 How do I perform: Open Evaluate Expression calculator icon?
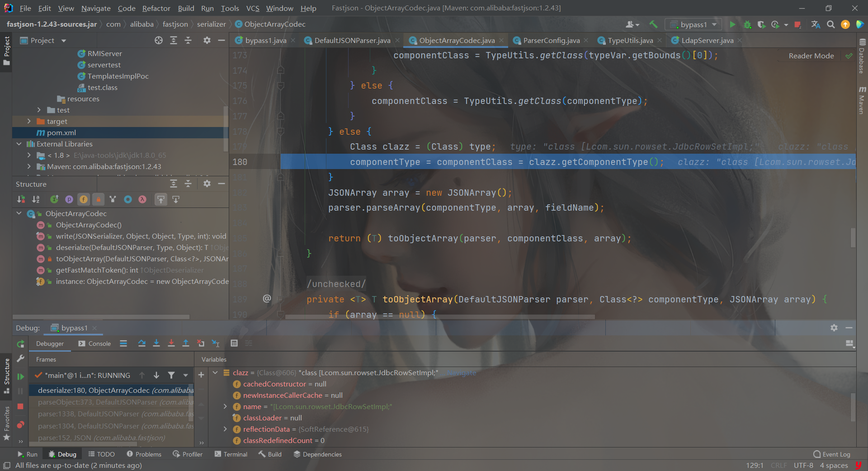pyautogui.click(x=234, y=344)
